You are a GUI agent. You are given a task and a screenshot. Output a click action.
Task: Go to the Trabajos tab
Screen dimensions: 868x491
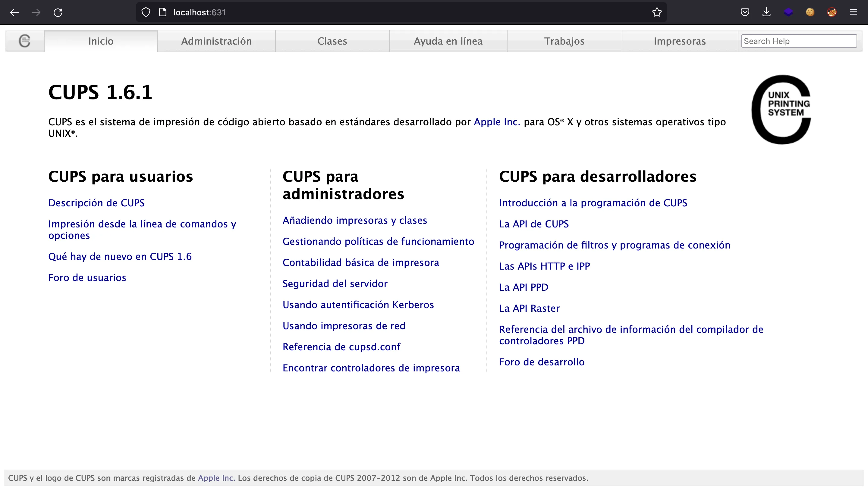pyautogui.click(x=565, y=41)
